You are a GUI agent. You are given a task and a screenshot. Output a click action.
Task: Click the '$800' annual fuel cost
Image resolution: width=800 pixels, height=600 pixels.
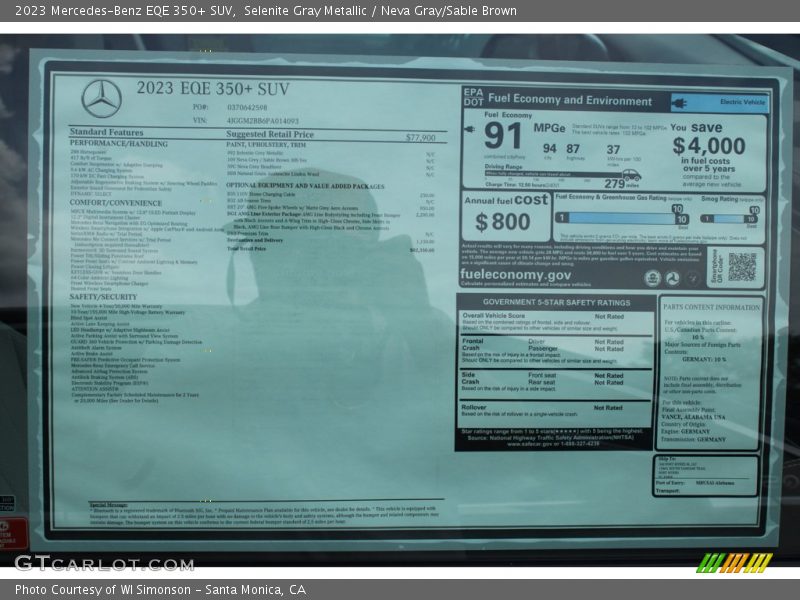tap(503, 222)
